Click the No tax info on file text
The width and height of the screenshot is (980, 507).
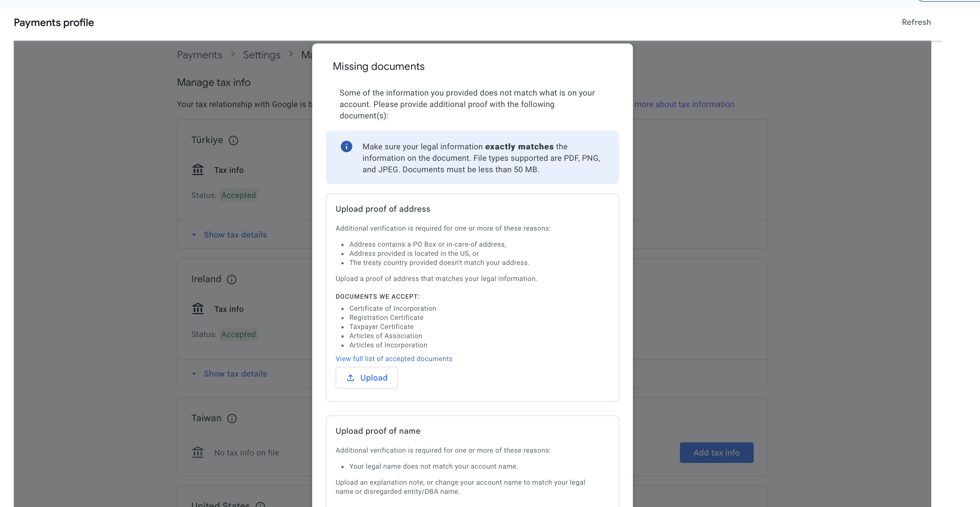[x=247, y=453]
